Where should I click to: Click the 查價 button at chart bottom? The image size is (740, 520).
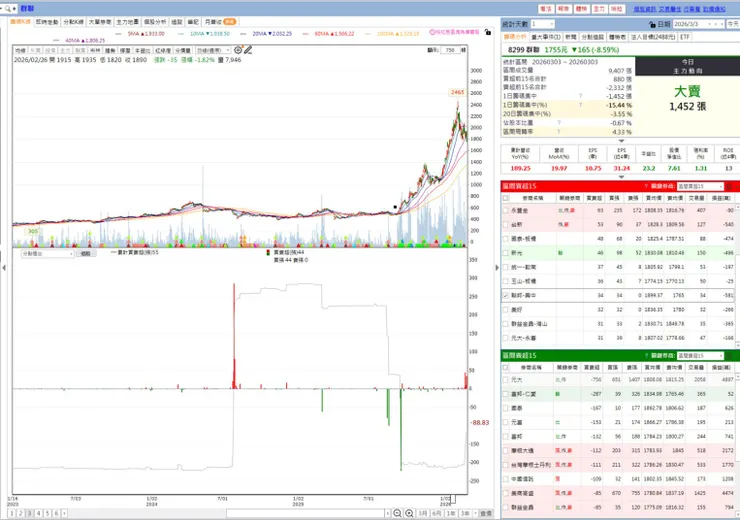point(486,513)
